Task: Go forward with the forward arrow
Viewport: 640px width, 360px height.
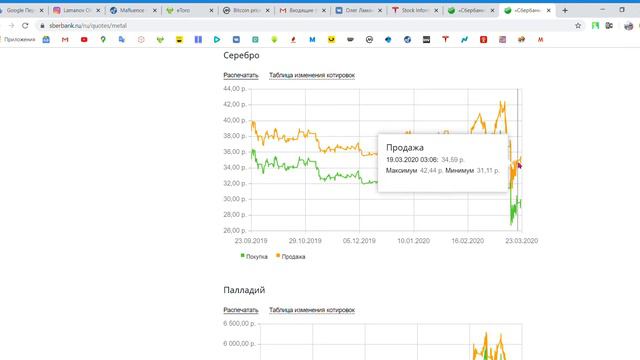Action: pos(11,26)
